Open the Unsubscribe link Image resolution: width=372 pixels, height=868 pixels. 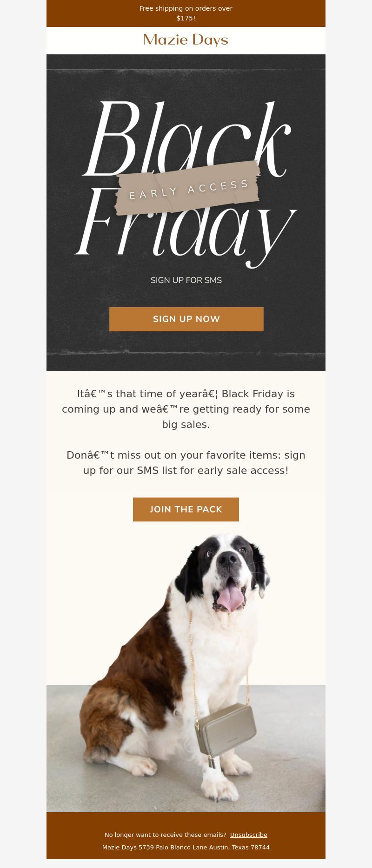(x=249, y=835)
